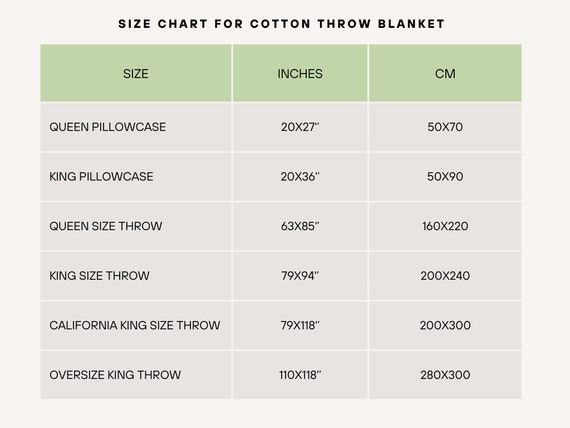
Task: Click the 200X240 cm cell
Action: 445,276
